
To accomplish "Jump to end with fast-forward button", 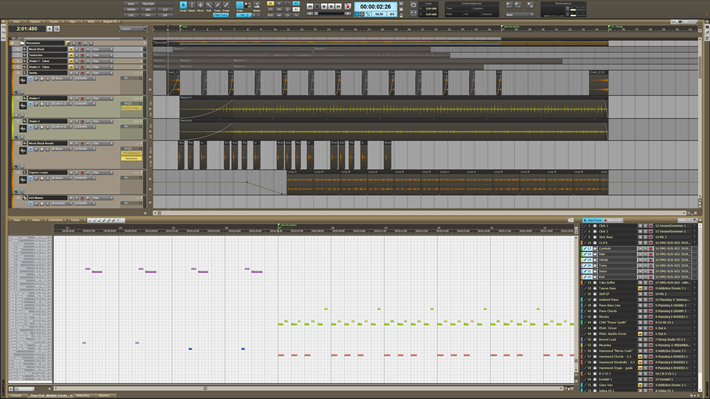I will 338,6.
